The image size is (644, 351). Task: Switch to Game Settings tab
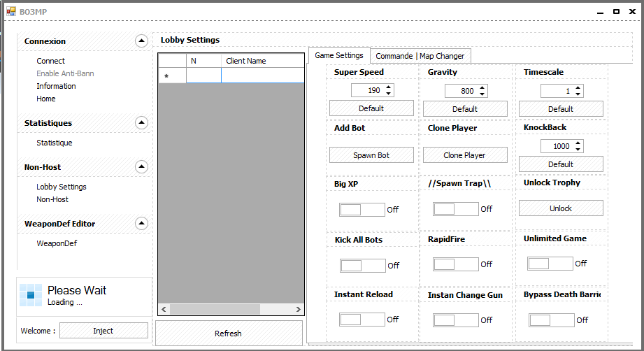tap(339, 55)
